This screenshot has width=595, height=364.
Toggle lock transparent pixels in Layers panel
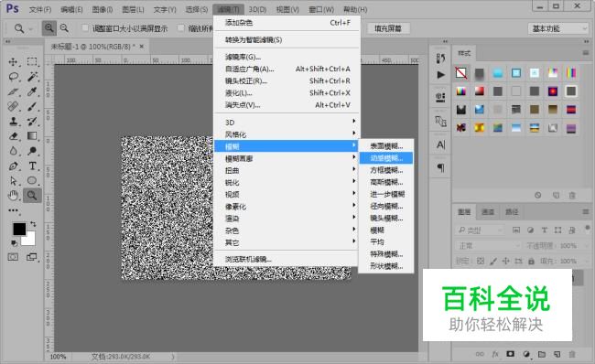pyautogui.click(x=481, y=261)
